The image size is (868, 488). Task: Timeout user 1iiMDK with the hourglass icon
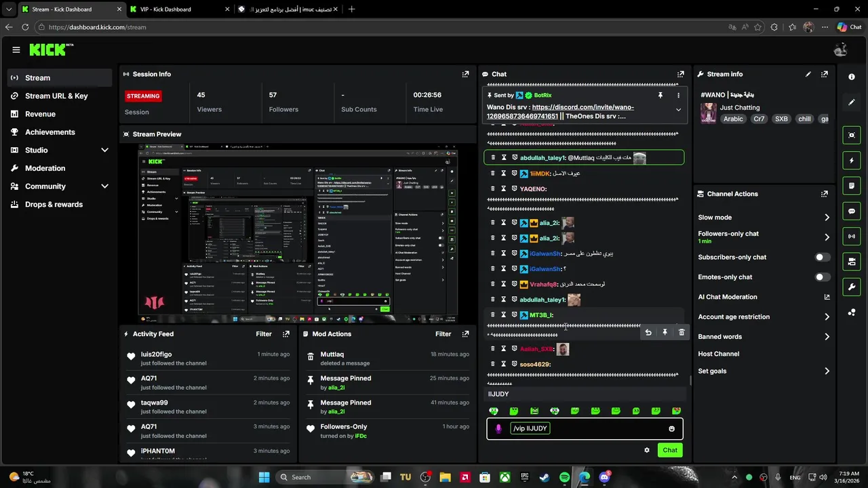(504, 174)
